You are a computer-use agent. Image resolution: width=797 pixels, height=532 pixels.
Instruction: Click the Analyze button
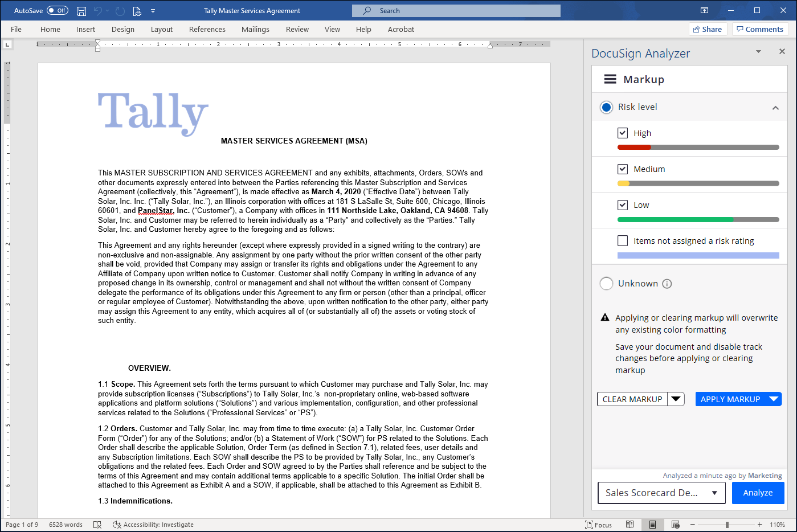click(758, 493)
